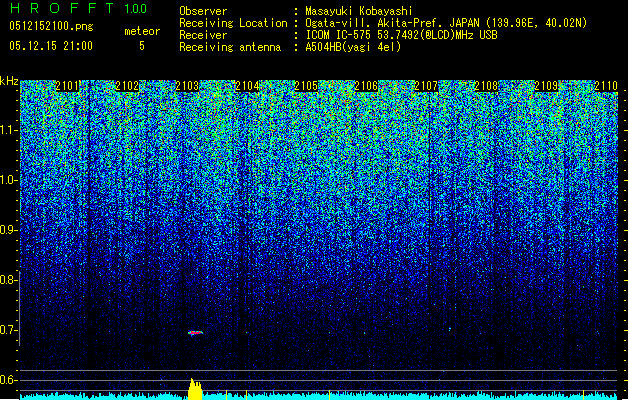Click the meteor label
The height and width of the screenshot is (400, 629).
coord(142,31)
